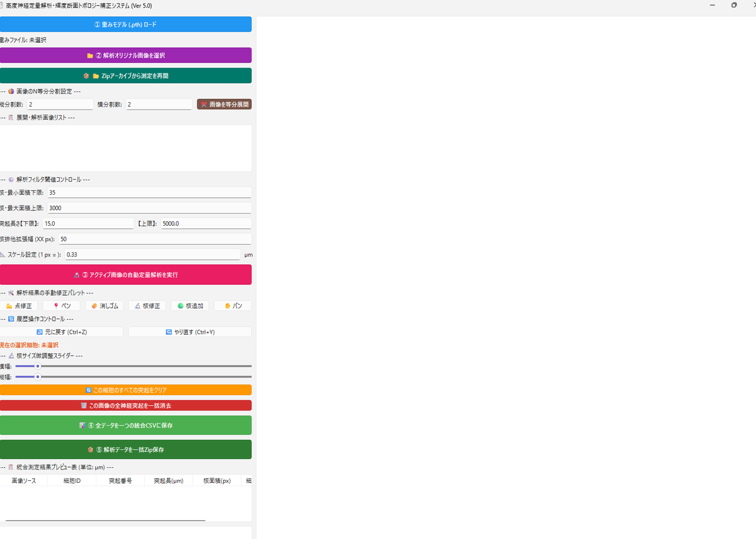This screenshot has height=539, width=756.
Task: Click inside the 展開・解析画像リスト list box
Action: click(x=125, y=148)
